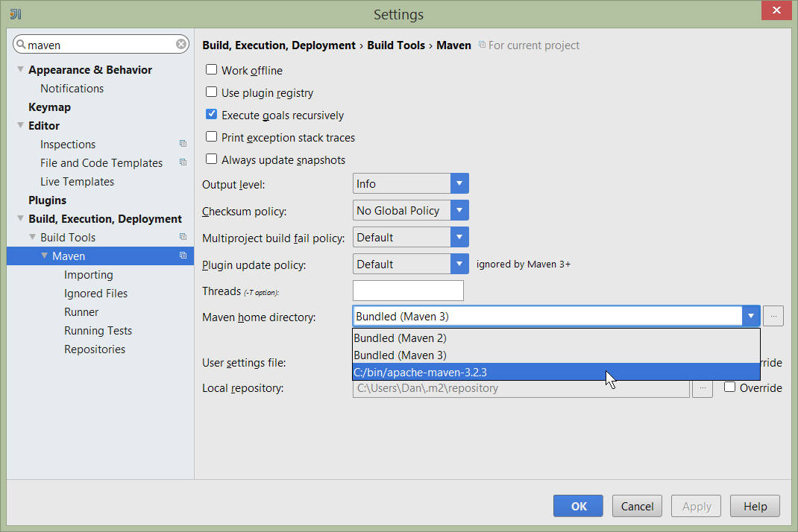The height and width of the screenshot is (532, 798).
Task: Browse for Local repository folder
Action: coord(702,388)
